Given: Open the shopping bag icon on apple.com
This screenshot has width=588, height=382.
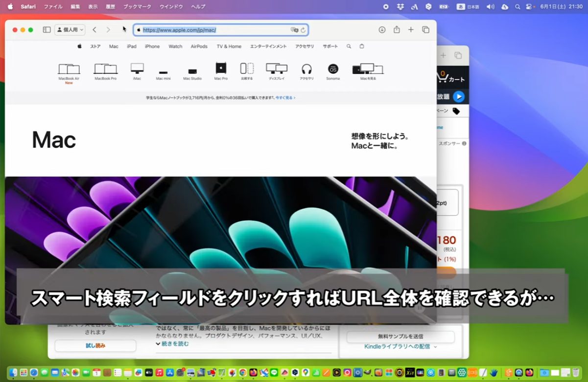Looking at the screenshot, I should (362, 46).
